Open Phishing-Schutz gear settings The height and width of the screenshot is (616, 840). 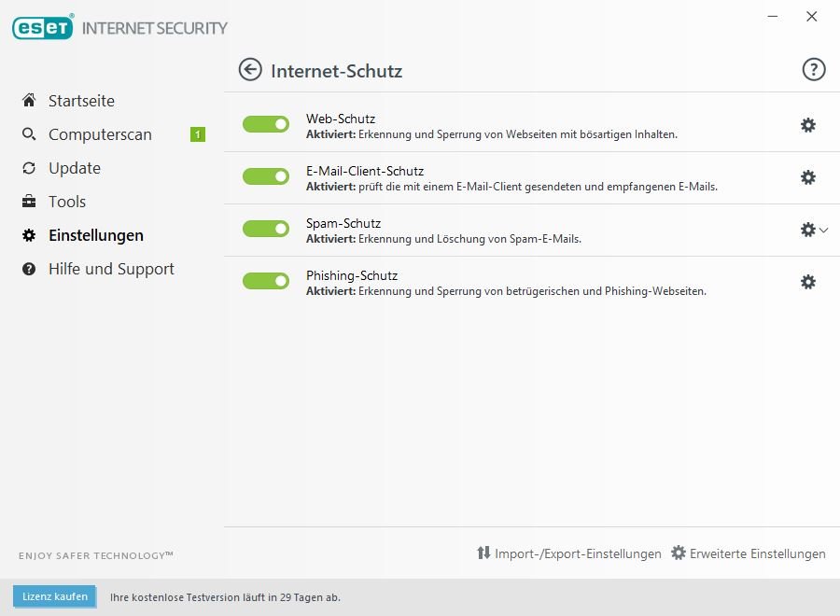pos(808,282)
